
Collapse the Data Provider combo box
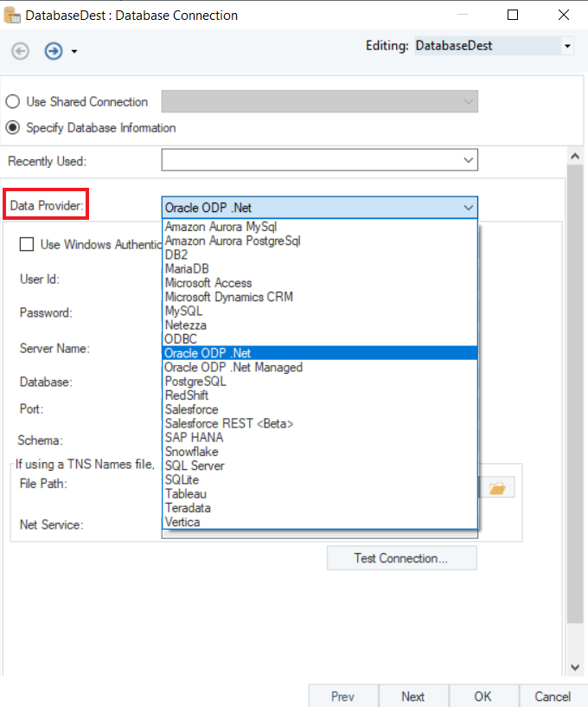click(468, 208)
